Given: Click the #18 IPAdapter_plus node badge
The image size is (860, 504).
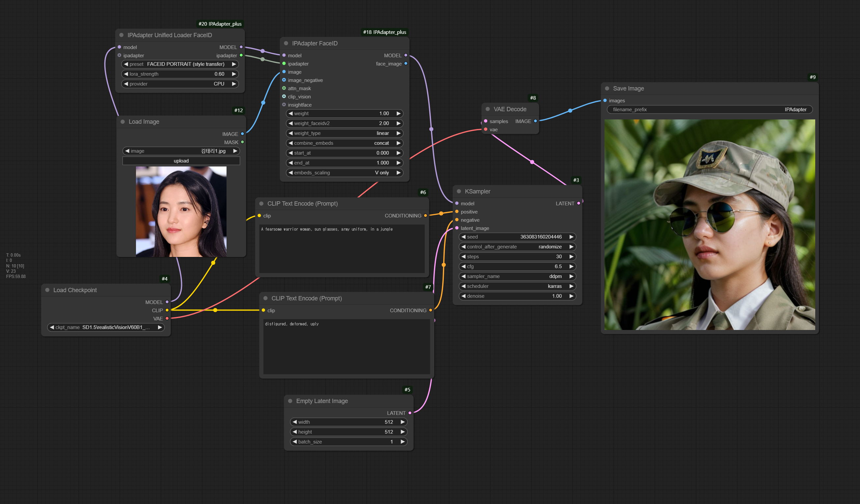Looking at the screenshot, I should click(384, 32).
